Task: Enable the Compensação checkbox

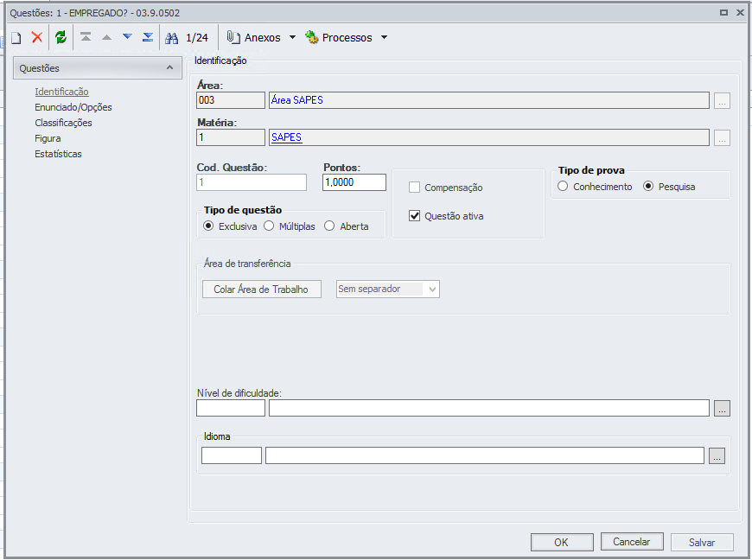Action: tap(415, 188)
